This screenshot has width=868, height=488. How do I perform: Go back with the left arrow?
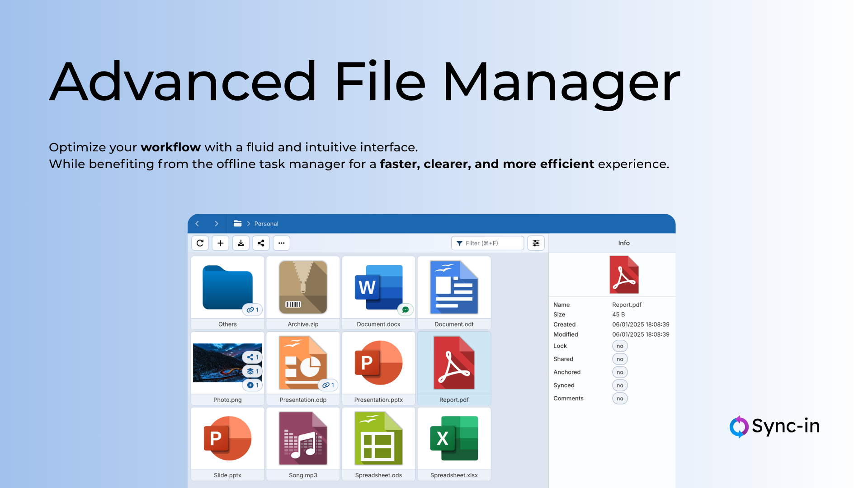197,224
